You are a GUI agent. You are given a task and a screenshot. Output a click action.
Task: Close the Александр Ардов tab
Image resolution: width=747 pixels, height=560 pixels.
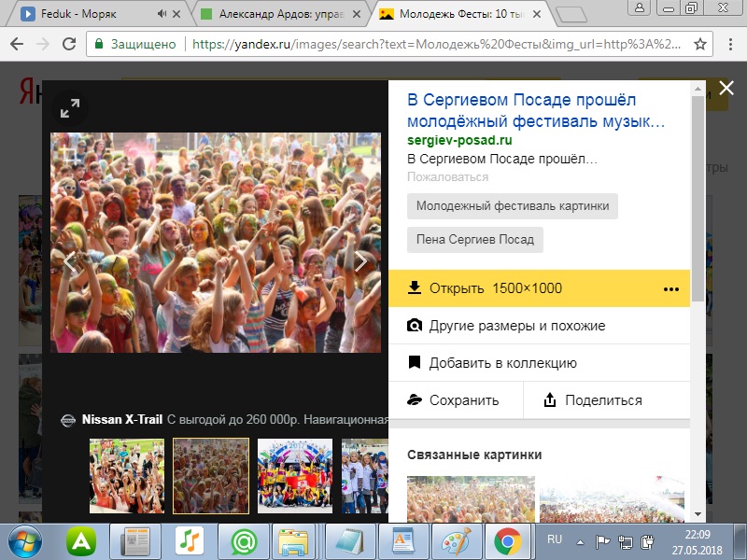(357, 14)
